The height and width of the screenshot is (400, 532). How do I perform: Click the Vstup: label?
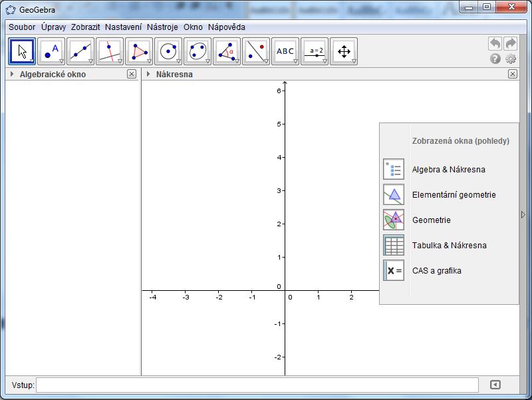pos(23,385)
